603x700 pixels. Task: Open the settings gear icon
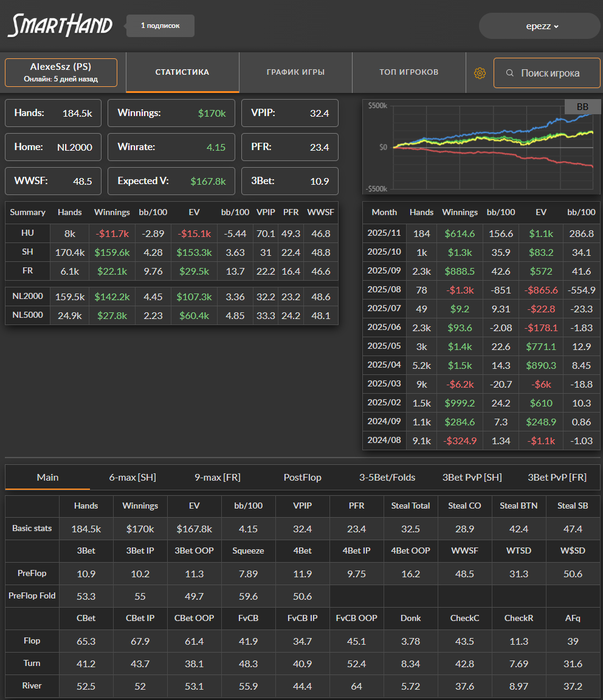(x=480, y=73)
